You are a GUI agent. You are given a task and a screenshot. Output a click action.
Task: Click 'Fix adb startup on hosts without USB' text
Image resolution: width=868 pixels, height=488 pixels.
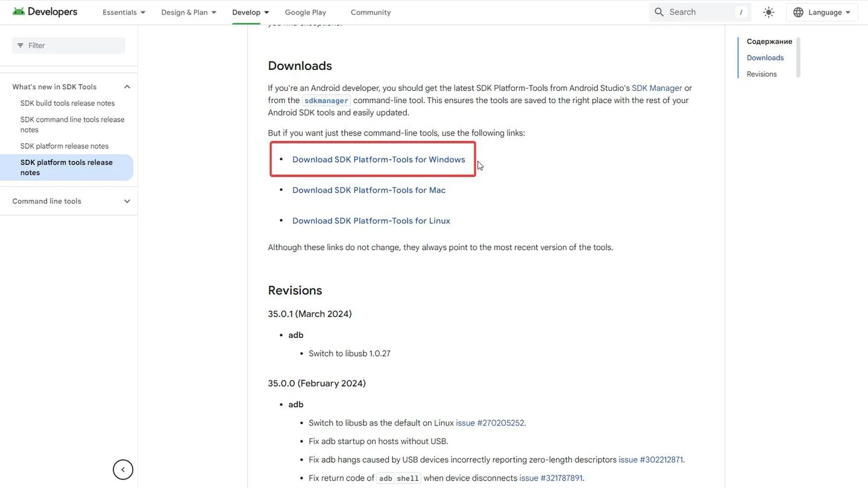point(379,442)
